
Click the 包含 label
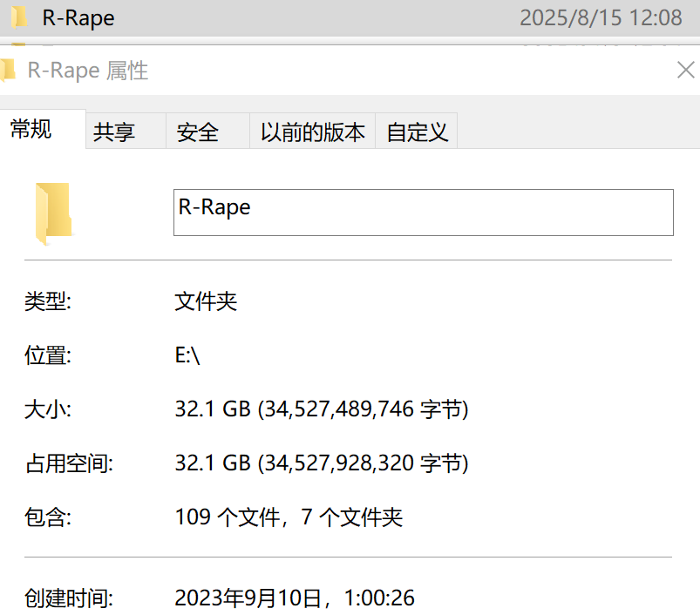48,517
